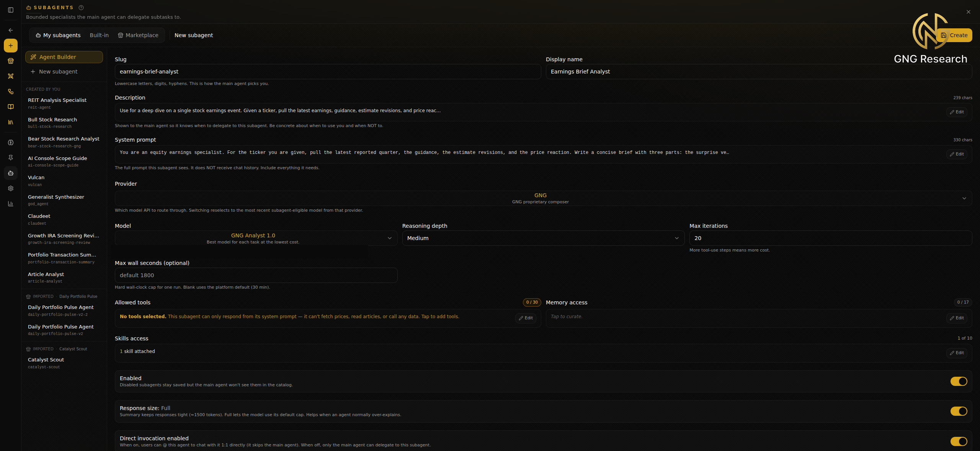This screenshot has height=451, width=980.
Task: Edit the Memory access selection
Action: (957, 318)
